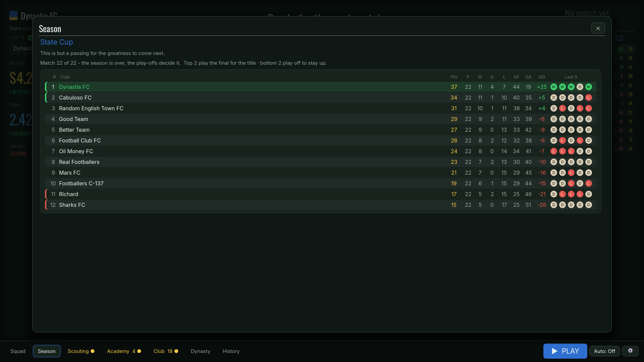The width and height of the screenshot is (644, 362).
Task: Switch to the Squad tab
Action: (x=18, y=351)
